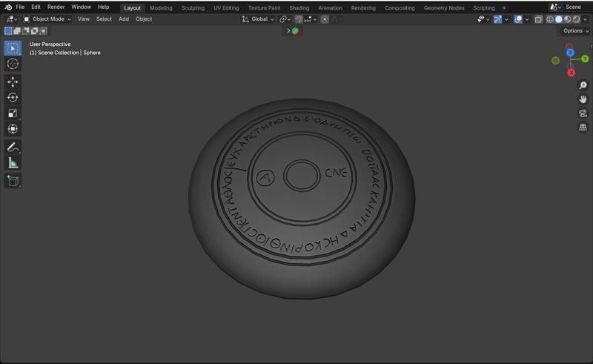
Task: Select the Cursor tool
Action: tap(13, 64)
